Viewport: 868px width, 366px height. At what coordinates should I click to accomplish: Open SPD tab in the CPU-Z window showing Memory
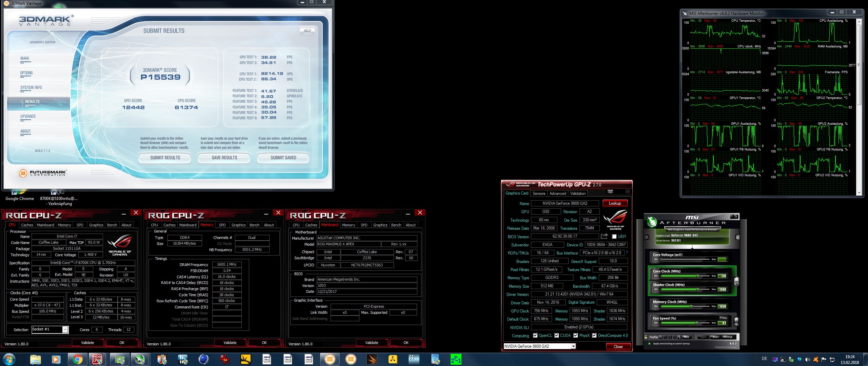(x=222, y=225)
